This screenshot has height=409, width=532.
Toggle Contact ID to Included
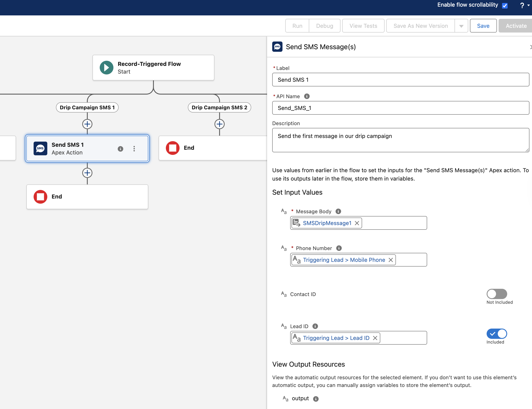496,294
